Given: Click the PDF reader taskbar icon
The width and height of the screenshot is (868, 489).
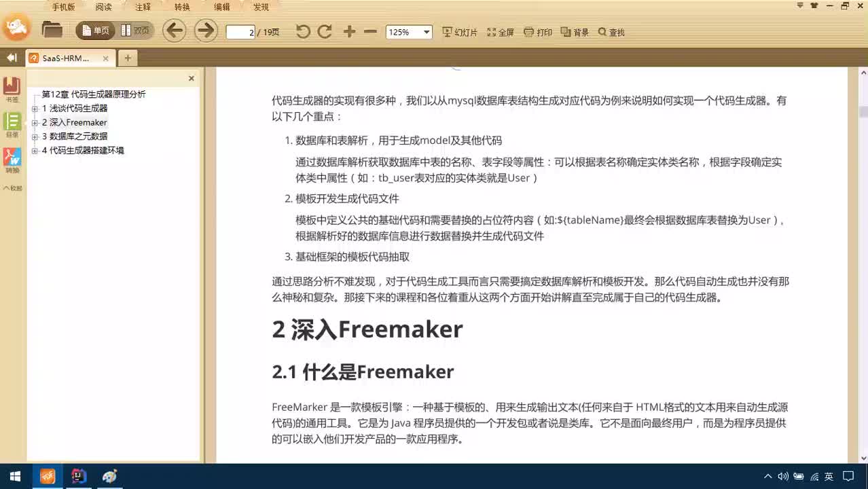Looking at the screenshot, I should click(x=48, y=477).
